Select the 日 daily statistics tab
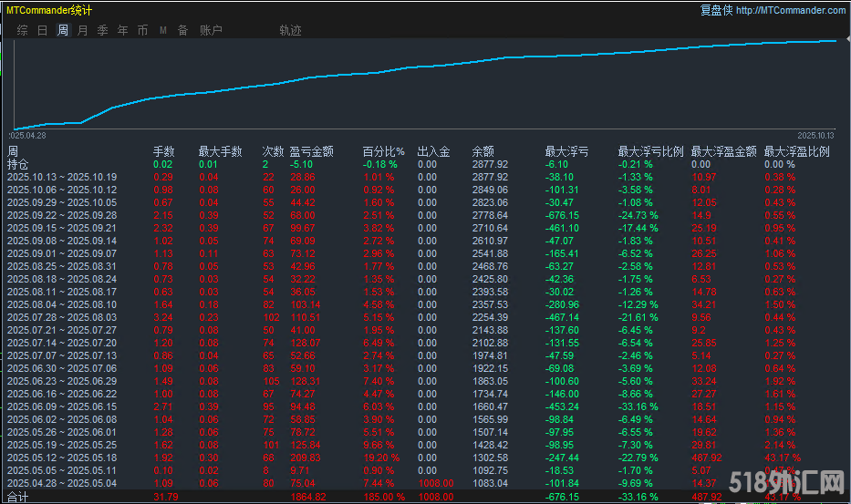851x504 pixels. (42, 30)
